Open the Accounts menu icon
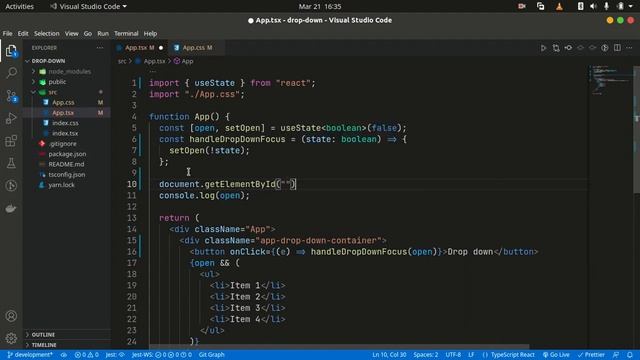 click(11, 316)
